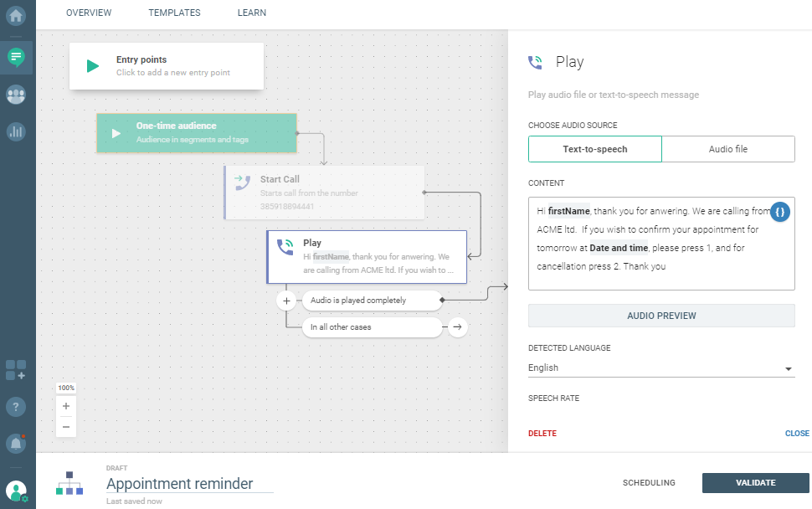Go to the Learn tab
Image resolution: width=812 pixels, height=509 pixels.
[x=251, y=13]
